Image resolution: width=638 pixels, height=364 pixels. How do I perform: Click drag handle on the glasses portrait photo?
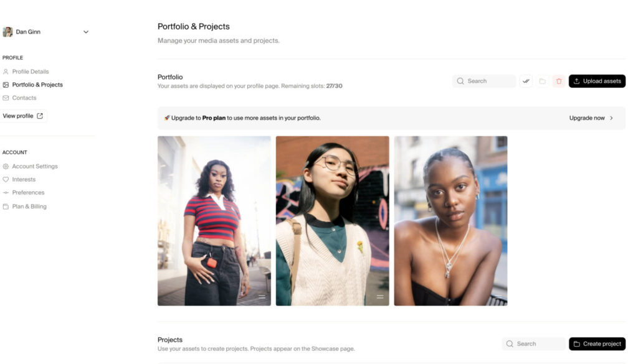point(380,297)
